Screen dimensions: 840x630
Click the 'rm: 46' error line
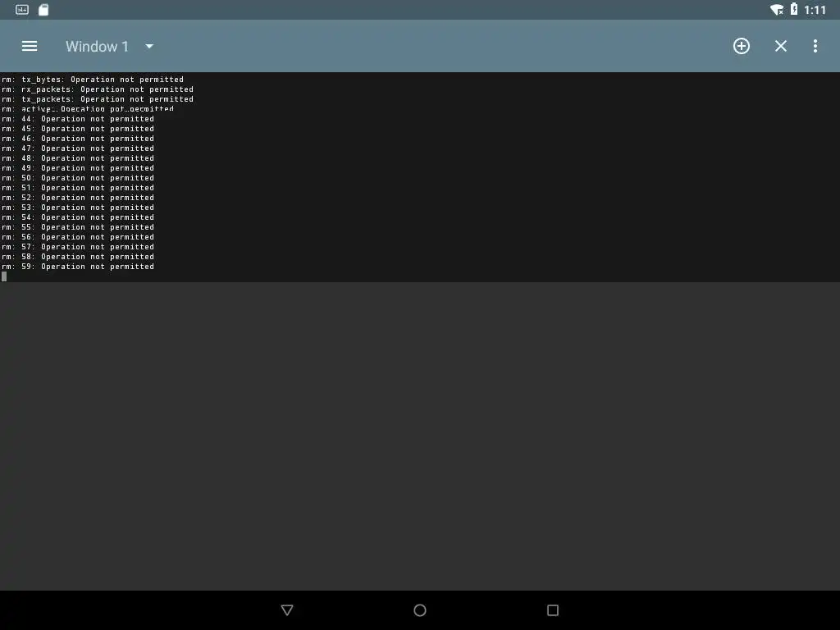(78, 138)
